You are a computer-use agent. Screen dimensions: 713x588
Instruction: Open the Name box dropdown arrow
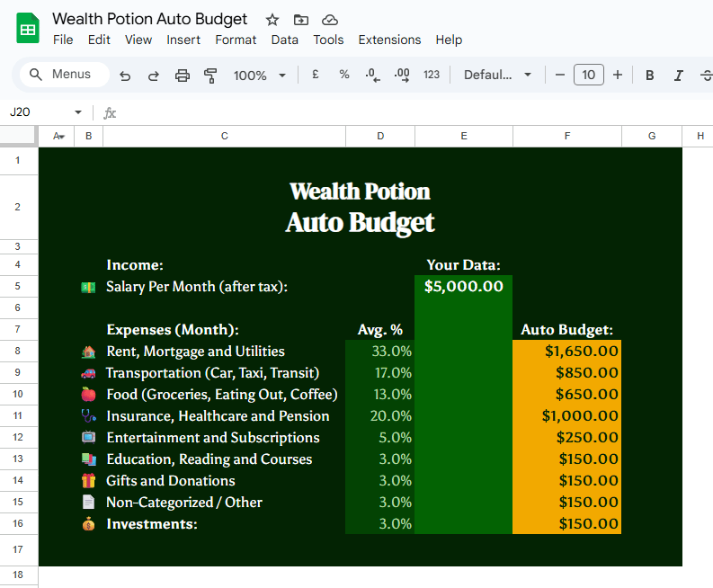78,112
